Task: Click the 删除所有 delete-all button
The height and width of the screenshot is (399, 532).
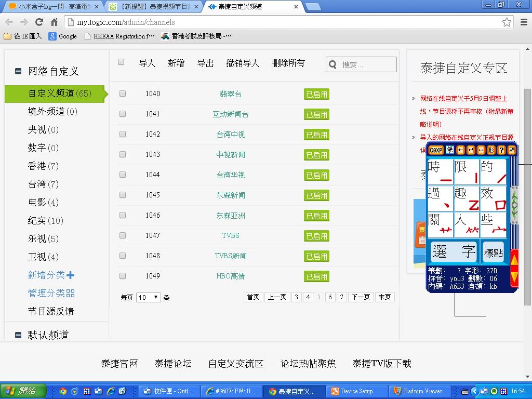Action: coord(288,63)
